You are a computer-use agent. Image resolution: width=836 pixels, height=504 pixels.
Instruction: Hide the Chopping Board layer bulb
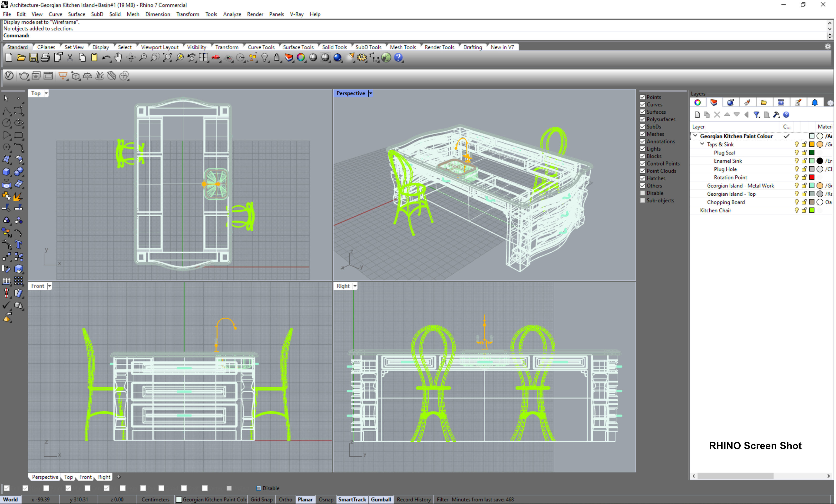coord(796,202)
